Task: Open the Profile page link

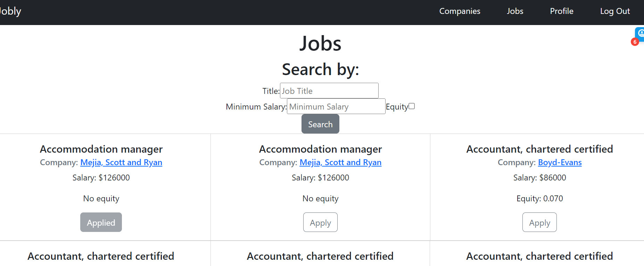Action: (561, 11)
